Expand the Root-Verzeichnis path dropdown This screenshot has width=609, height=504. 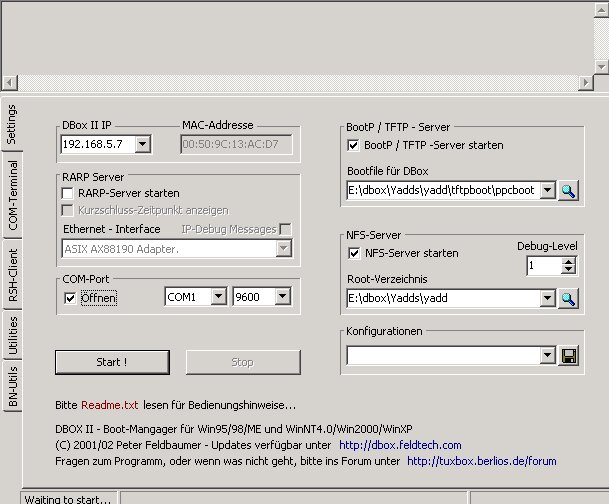(548, 298)
